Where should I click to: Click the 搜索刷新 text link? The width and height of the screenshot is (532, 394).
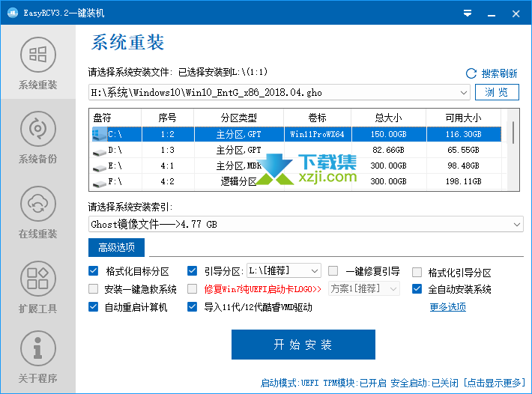pos(499,73)
